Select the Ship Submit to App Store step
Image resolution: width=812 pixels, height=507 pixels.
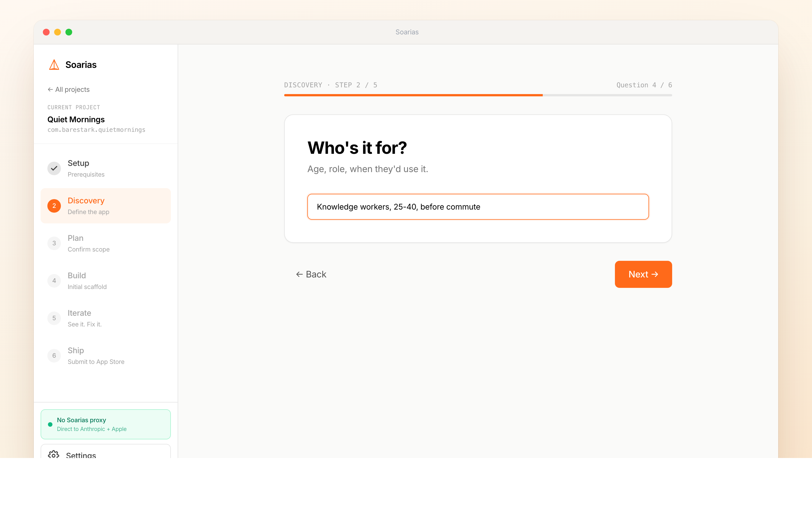(x=96, y=356)
